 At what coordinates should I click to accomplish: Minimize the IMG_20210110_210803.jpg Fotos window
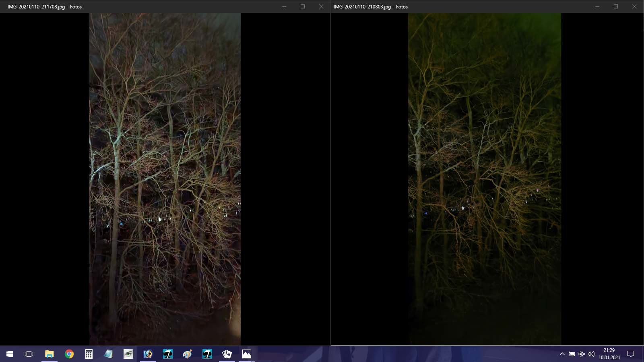pos(597,6)
